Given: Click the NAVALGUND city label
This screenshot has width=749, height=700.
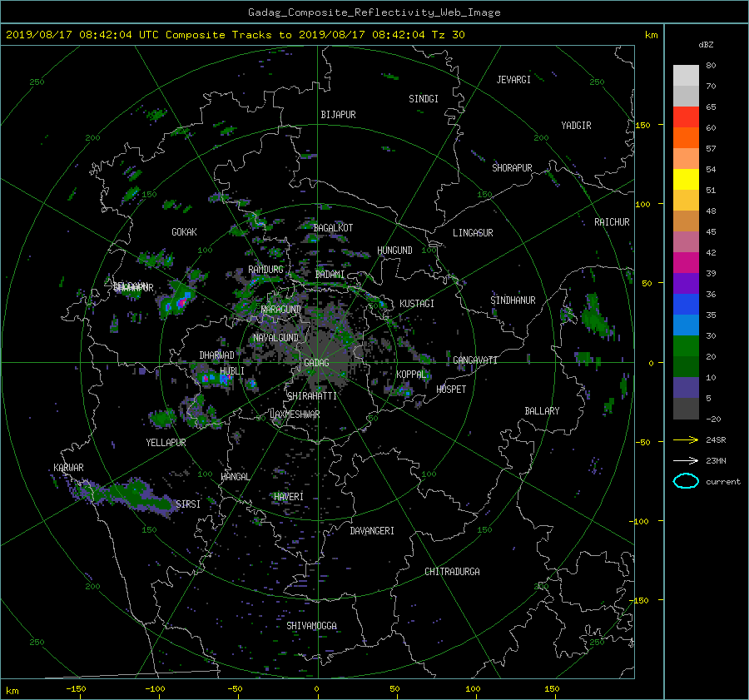Looking at the screenshot, I should 275,338.
